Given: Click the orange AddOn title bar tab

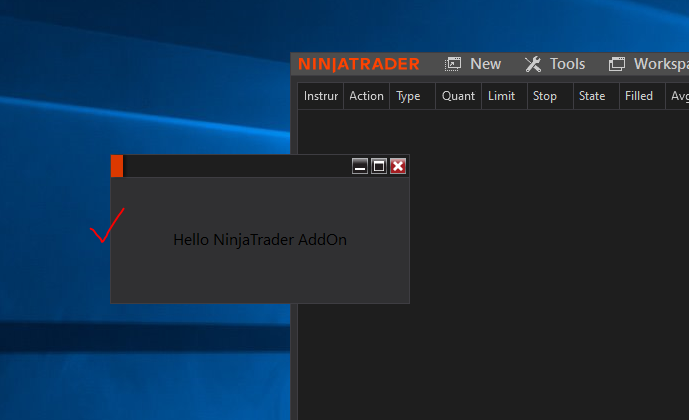Looking at the screenshot, I should pyautogui.click(x=117, y=166).
